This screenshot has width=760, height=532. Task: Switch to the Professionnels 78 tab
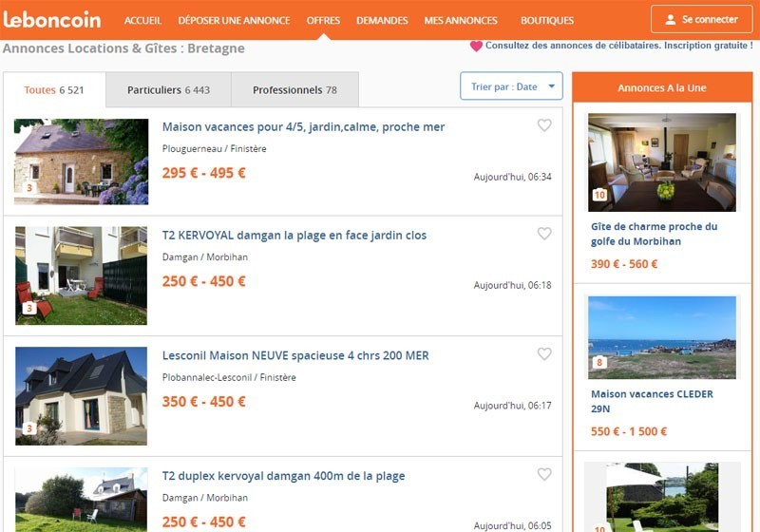point(294,89)
